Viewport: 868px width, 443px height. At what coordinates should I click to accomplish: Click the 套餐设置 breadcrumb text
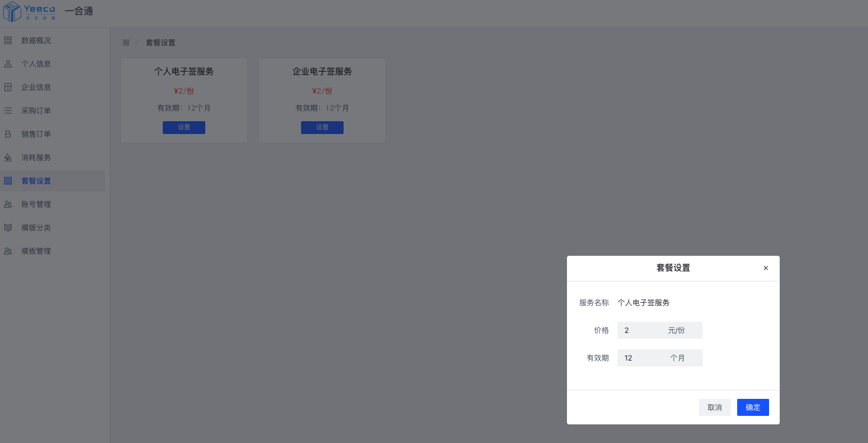pyautogui.click(x=161, y=43)
